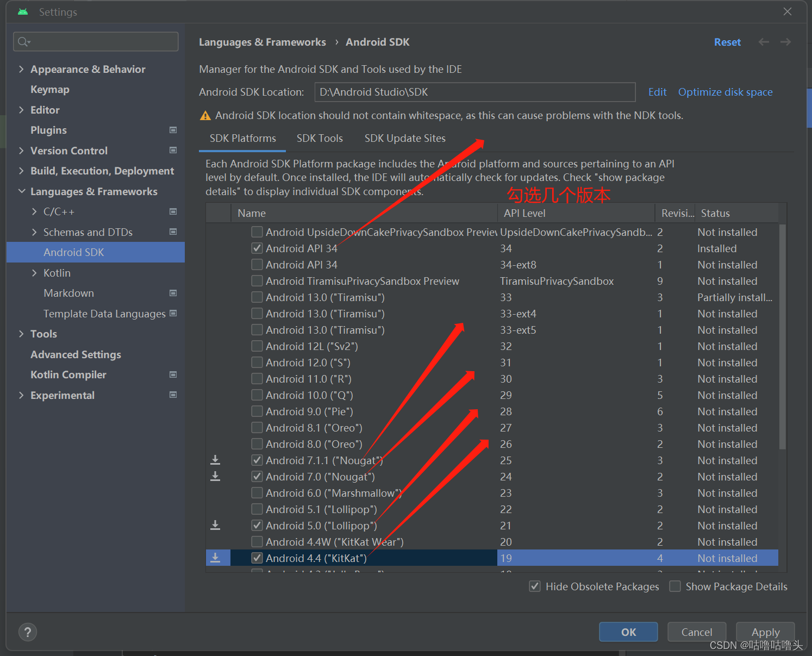Click project-level icon beside Template Data Languages

tap(173, 314)
